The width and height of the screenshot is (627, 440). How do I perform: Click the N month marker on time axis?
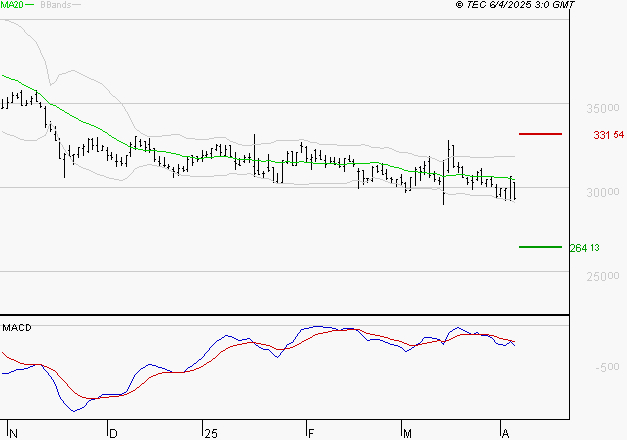tap(14, 434)
